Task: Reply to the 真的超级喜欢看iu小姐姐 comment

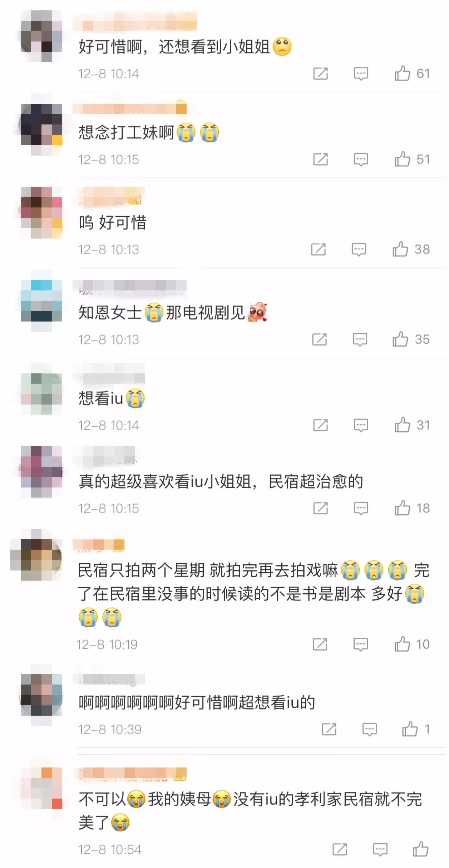Action: (x=361, y=508)
